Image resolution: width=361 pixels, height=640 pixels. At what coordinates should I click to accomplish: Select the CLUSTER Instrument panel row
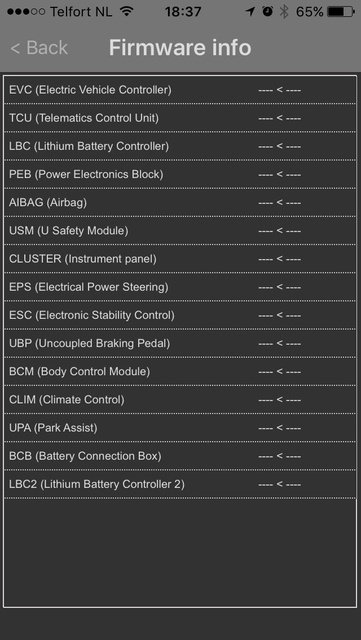pyautogui.click(x=180, y=259)
